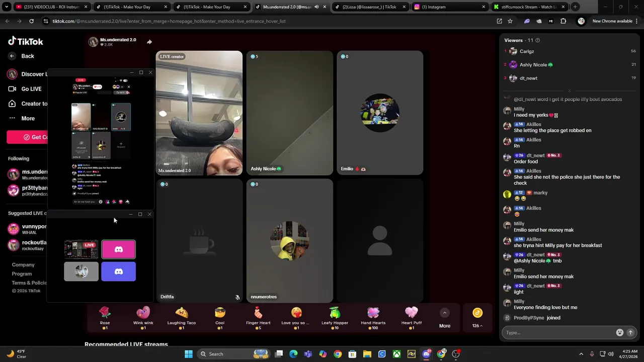Viewport: 644px width, 362px height.
Task: Open the More sidebar menu
Action: coord(22,119)
